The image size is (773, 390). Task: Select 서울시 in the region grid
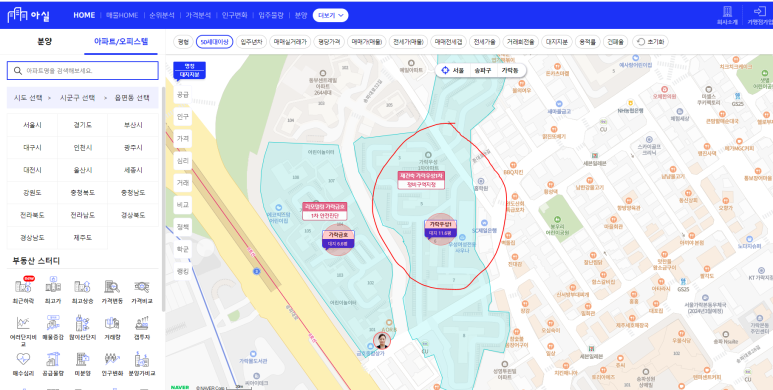tap(33, 125)
